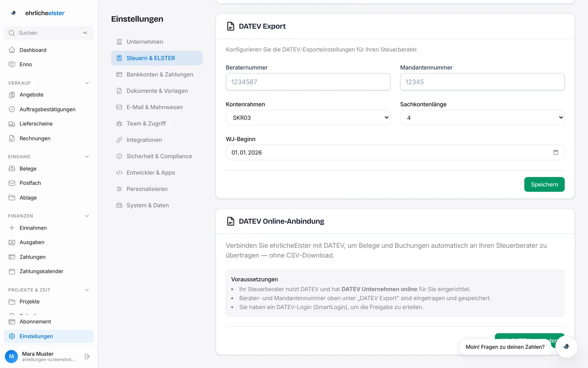Screen dimensions: 588x368
Task: Collapse the FINANZEN section
Action: [x=87, y=216]
